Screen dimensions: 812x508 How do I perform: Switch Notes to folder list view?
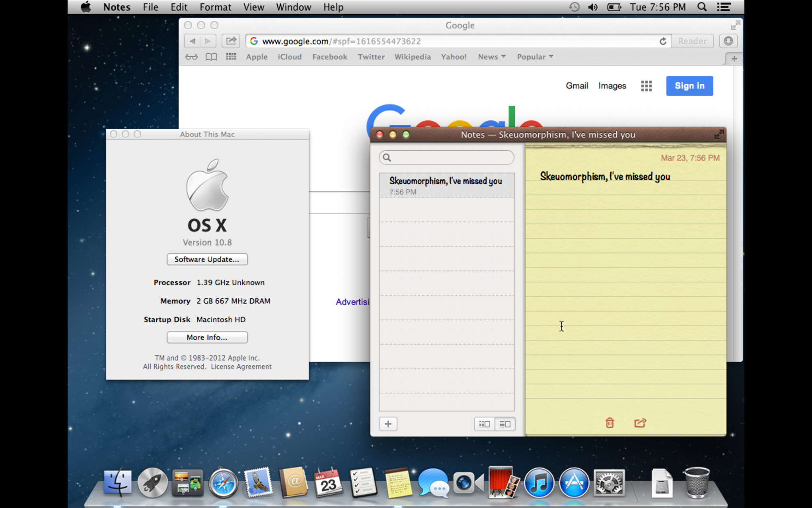pos(484,424)
